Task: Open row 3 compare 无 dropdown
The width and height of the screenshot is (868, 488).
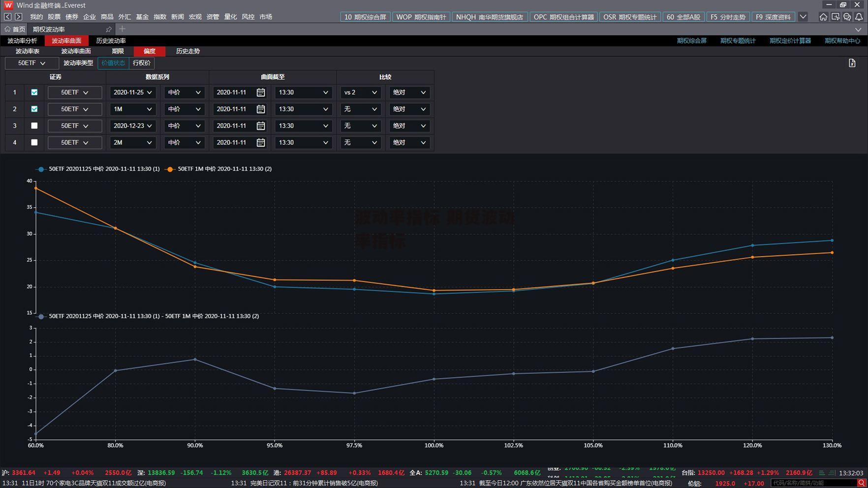Action: point(361,126)
